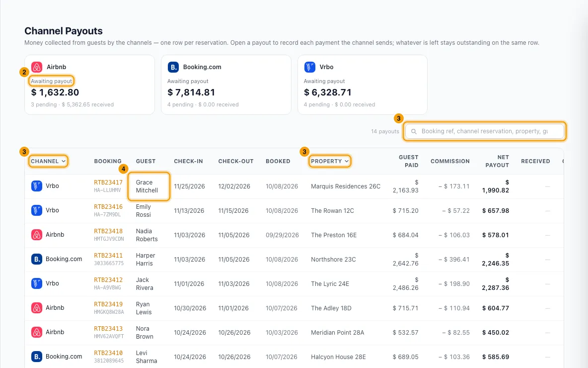Open booking RTB23412
Image resolution: width=588 pixels, height=368 pixels.
(x=108, y=280)
